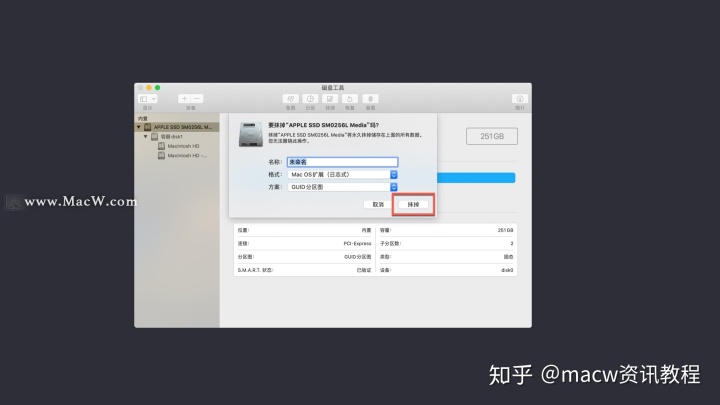Click the add volume plus button
This screenshot has width=720, height=405.
184,99
